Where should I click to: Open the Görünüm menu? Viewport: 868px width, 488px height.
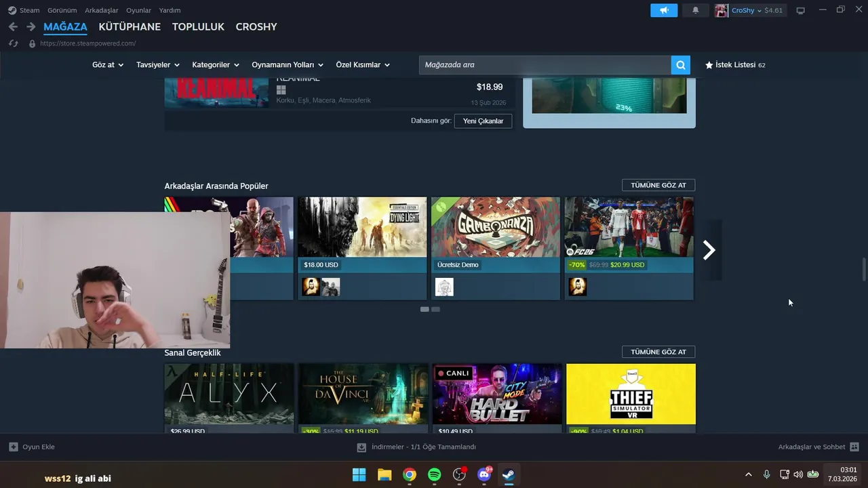click(x=62, y=10)
